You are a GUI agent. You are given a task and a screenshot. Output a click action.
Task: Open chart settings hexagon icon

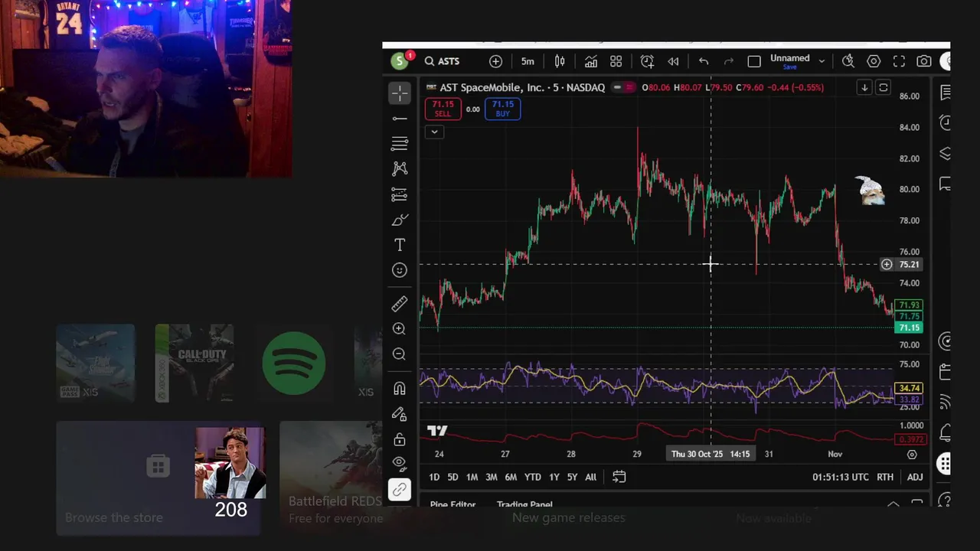[874, 61]
